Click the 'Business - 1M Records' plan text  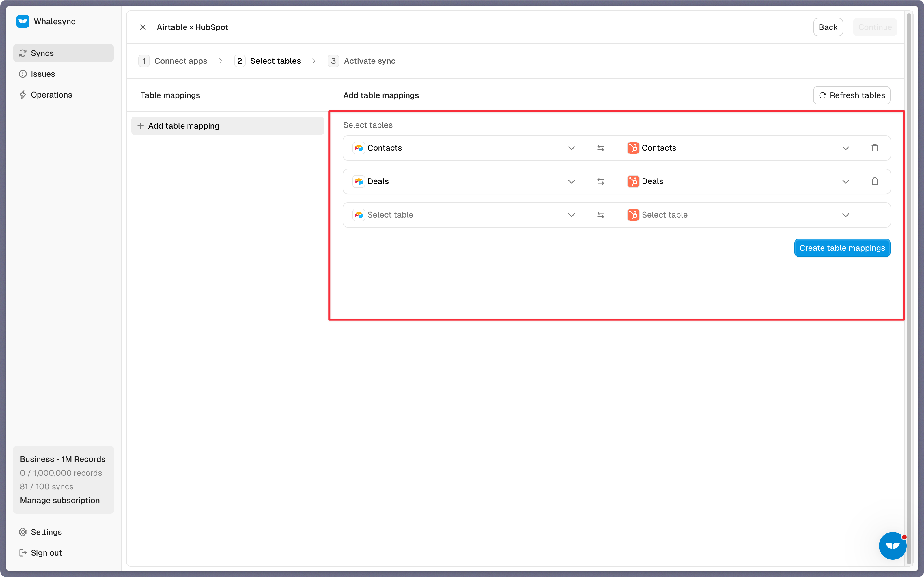[x=63, y=459]
